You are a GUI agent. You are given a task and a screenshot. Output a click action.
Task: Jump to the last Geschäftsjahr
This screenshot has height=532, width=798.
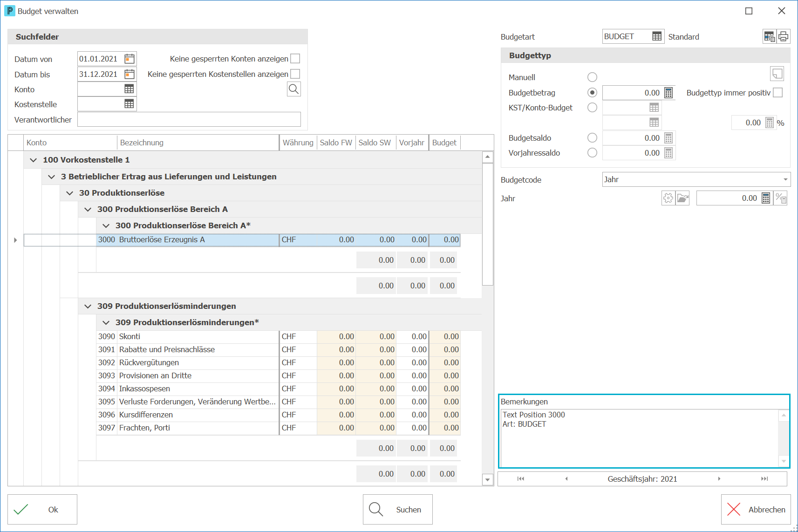tap(764, 479)
